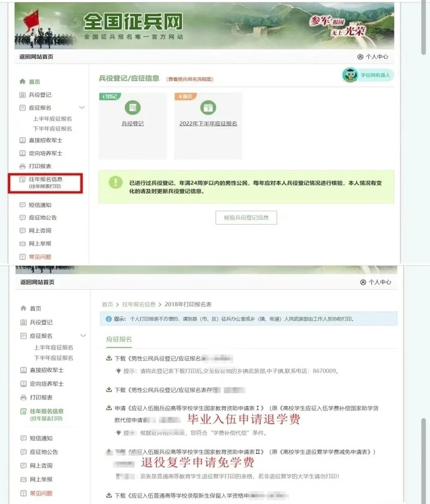Select 应征地公告 menu item in lower sidebar
Viewport: 430px width, 504px height.
click(x=44, y=452)
